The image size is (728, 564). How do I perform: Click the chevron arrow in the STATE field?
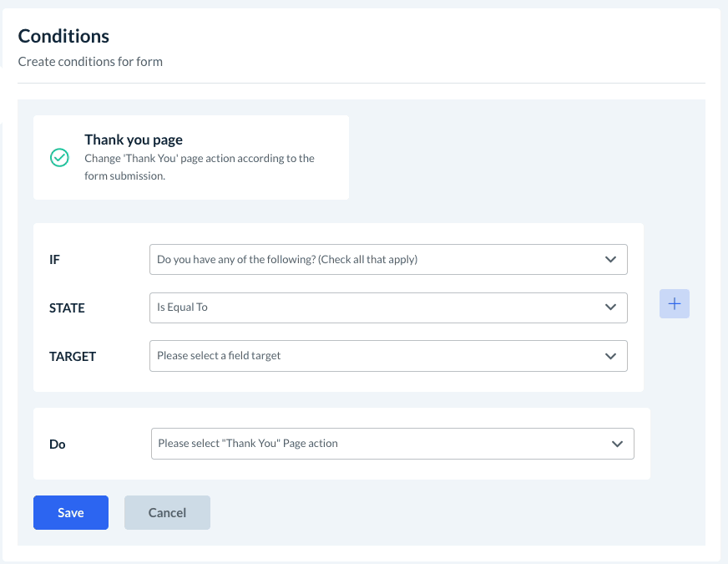point(610,307)
